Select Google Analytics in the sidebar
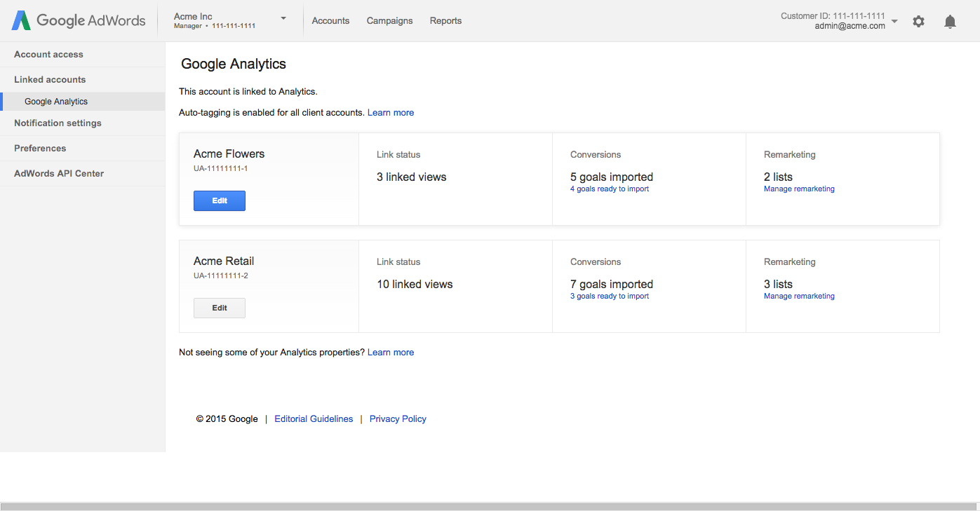Screen dimensions: 980x511 pos(83,102)
